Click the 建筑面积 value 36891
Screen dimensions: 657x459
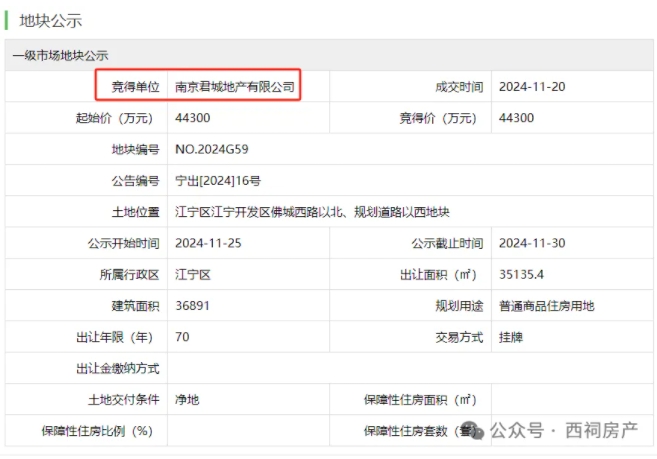[x=192, y=305]
